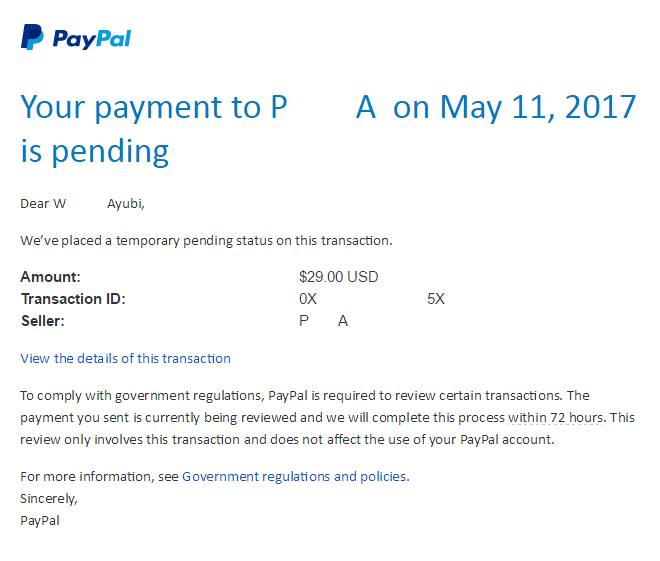The image size is (660, 561).
Task: Click the 'Amount:' label
Action: [x=50, y=277]
